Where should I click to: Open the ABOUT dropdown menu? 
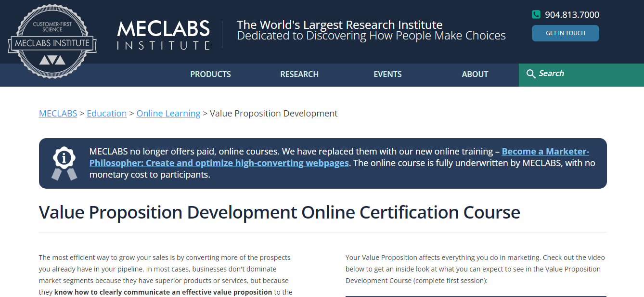[475, 74]
